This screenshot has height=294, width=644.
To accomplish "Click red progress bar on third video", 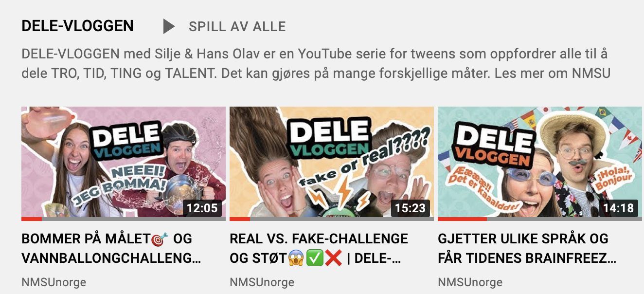I will pyautogui.click(x=462, y=219).
